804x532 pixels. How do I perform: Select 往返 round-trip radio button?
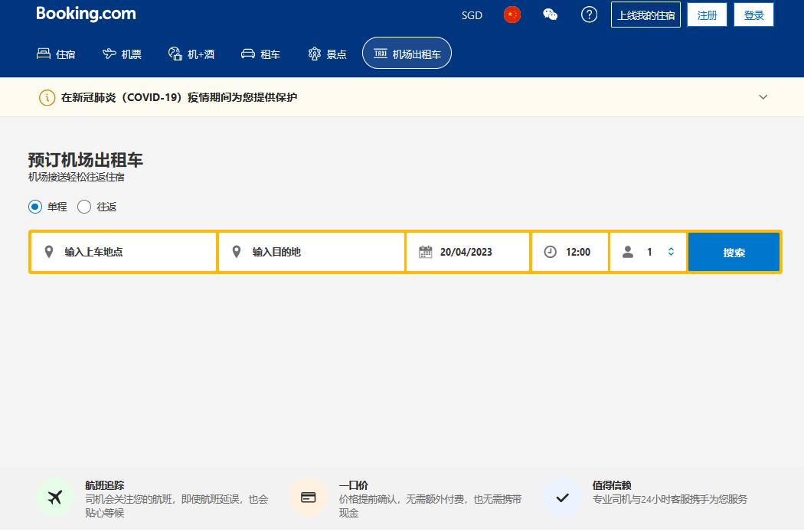pyautogui.click(x=84, y=207)
